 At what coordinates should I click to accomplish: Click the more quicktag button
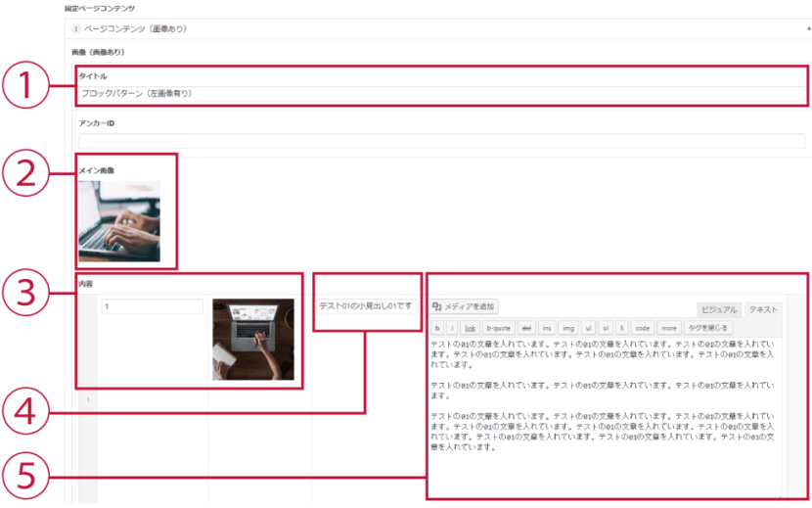click(x=668, y=328)
